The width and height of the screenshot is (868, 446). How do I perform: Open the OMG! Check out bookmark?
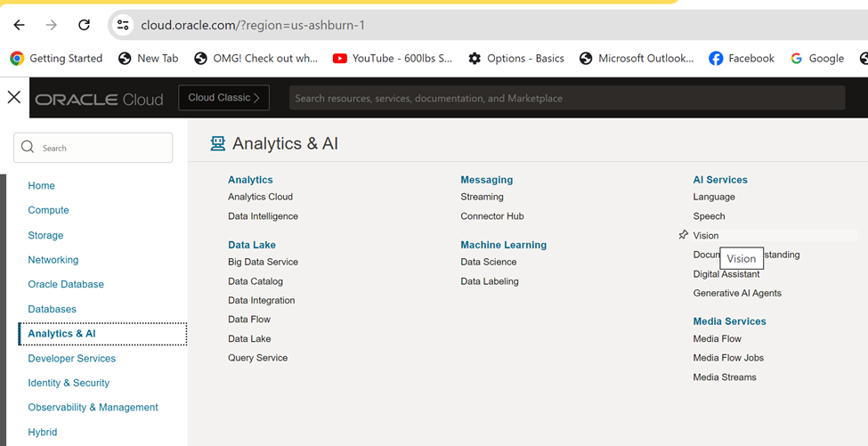point(256,58)
